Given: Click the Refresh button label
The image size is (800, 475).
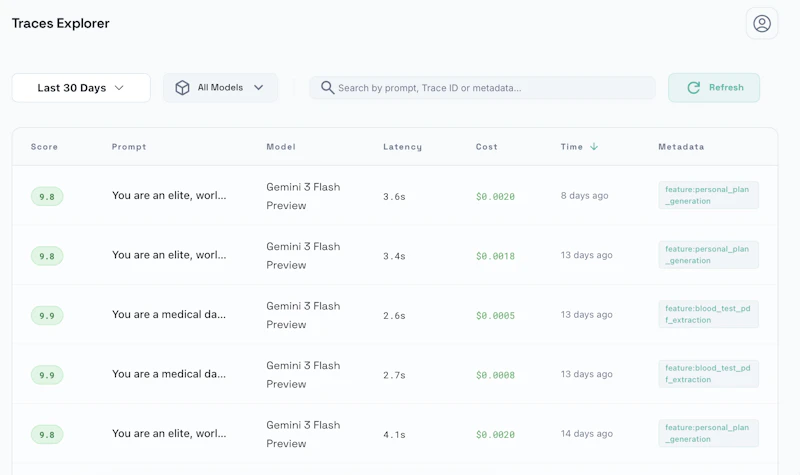Looking at the screenshot, I should pyautogui.click(x=726, y=87).
